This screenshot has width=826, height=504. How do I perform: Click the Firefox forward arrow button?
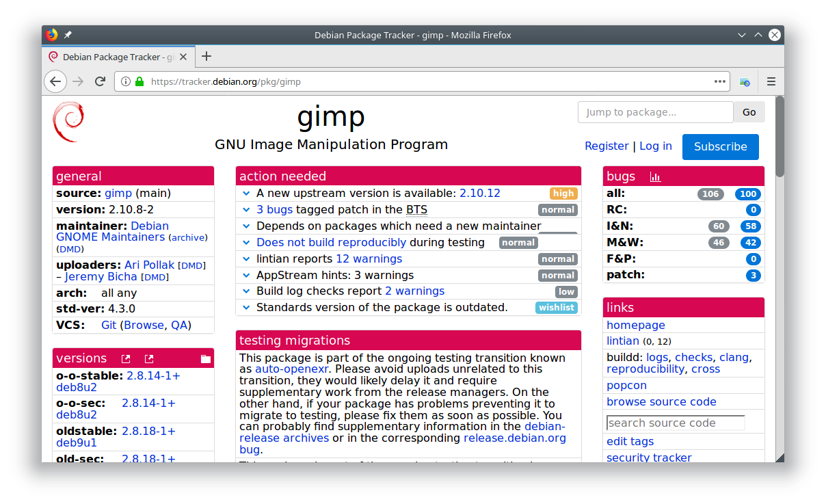[x=78, y=81]
